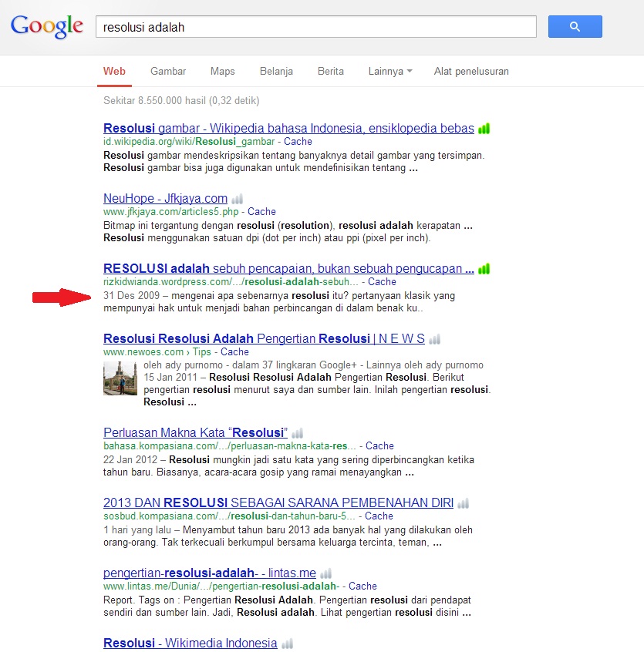644x652 pixels.
Task: Focus the search box containing resolusi adalah
Action: click(x=315, y=27)
